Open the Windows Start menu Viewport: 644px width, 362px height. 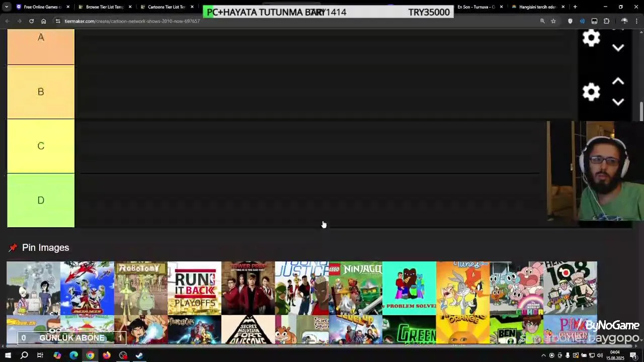[8, 355]
